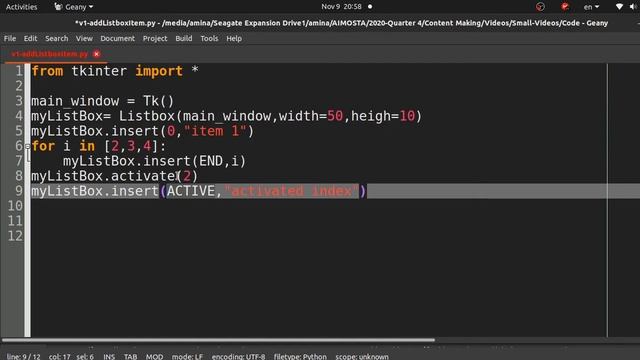The height and width of the screenshot is (360, 640).
Task: Open the Search menu
Action: click(x=56, y=38)
